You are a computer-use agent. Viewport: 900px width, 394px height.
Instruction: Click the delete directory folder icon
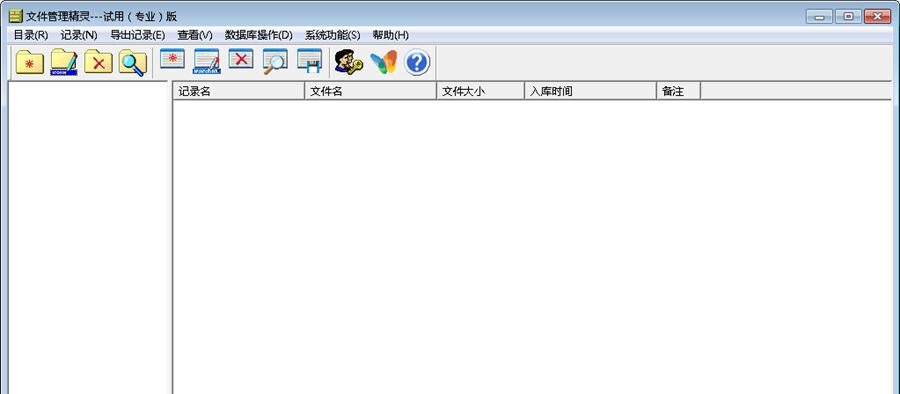tap(98, 62)
